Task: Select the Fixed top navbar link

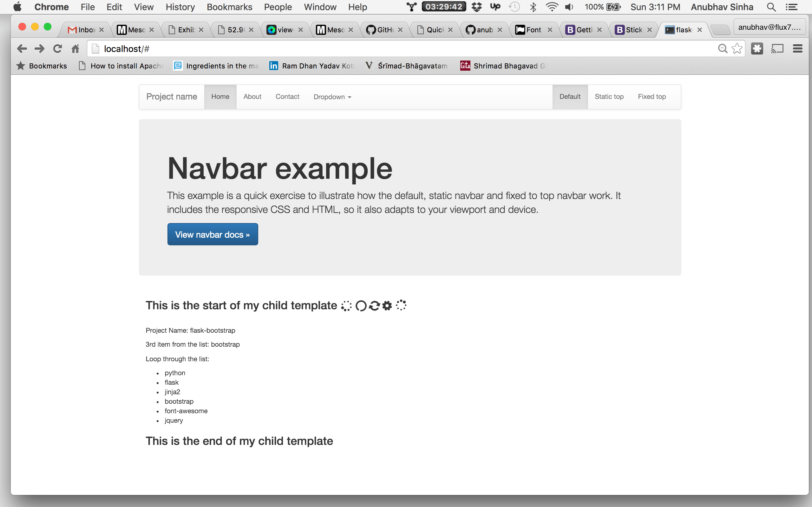Action: (651, 97)
